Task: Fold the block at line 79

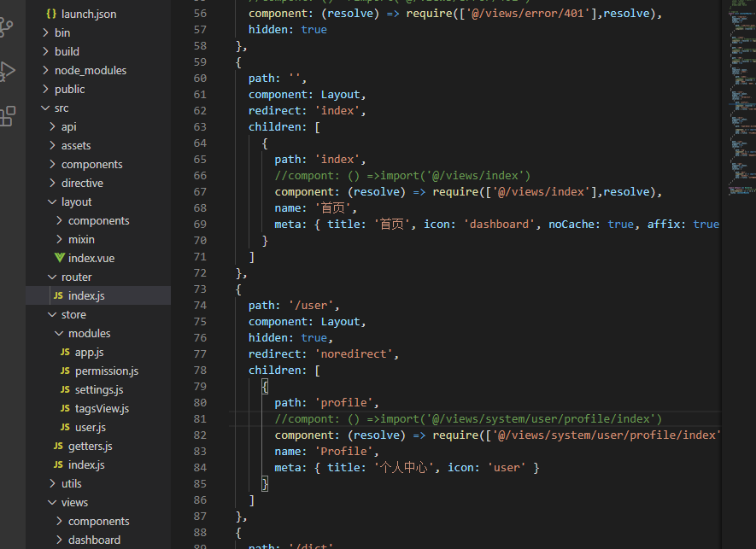Action: [223, 387]
